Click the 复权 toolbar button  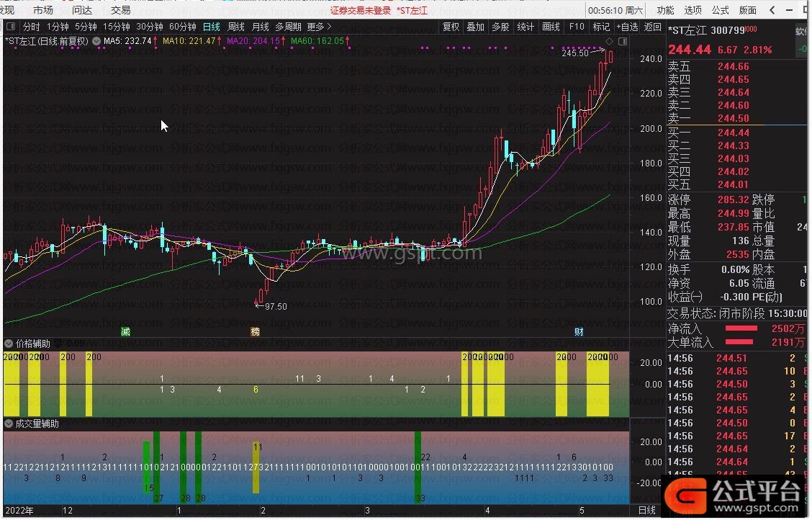[451, 27]
